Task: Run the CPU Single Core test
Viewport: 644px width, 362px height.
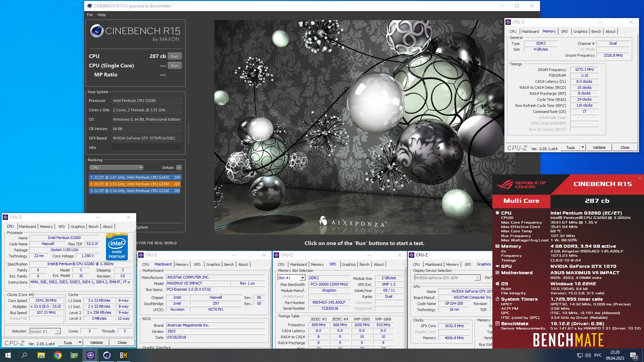Action: [x=174, y=66]
